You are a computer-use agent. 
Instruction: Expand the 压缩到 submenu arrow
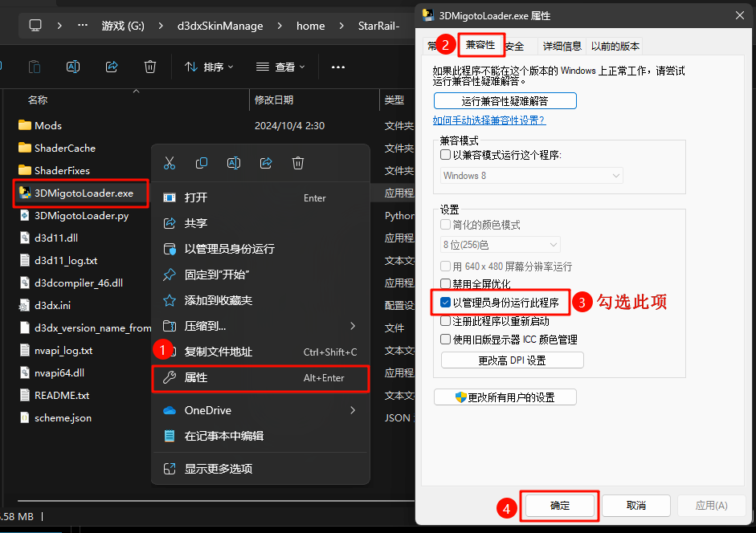[x=353, y=326]
